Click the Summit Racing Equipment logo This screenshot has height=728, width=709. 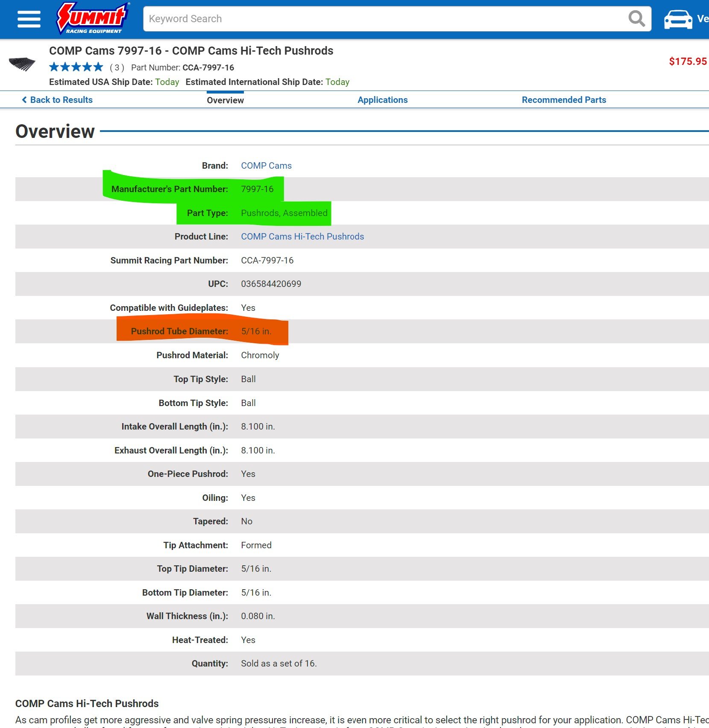94,18
